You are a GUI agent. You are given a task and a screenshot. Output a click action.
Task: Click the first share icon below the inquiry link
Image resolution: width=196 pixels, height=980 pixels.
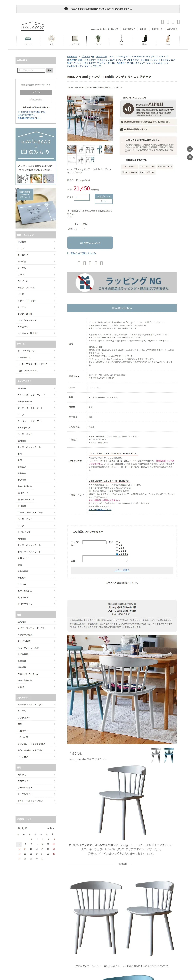coord(79,263)
